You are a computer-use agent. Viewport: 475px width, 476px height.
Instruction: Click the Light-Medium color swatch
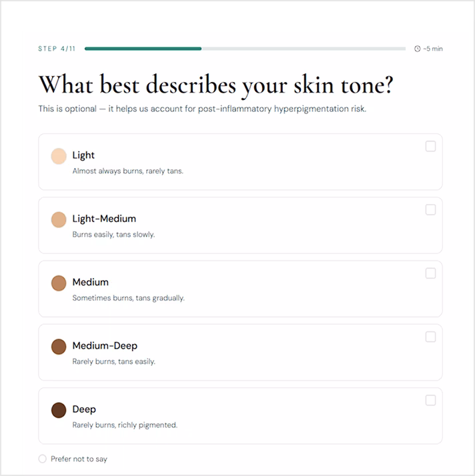tap(59, 219)
